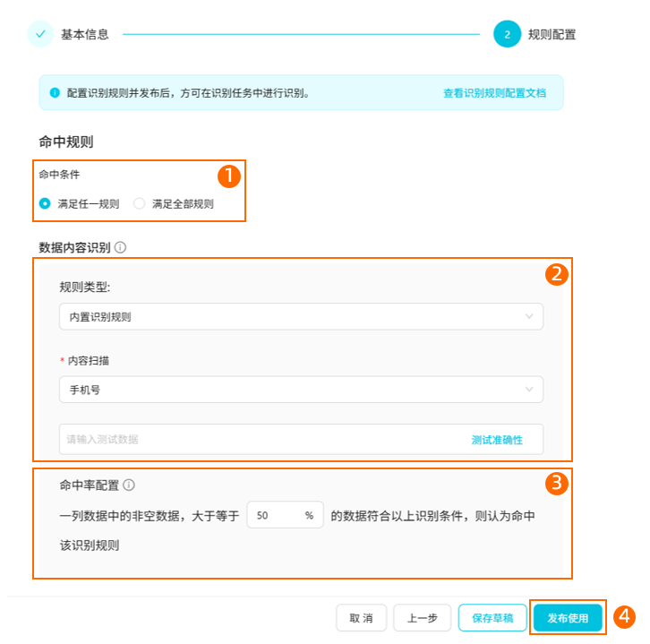This screenshot has width=650, height=644.
Task: Click the info icon beside 命中率配置
Action: [x=129, y=485]
